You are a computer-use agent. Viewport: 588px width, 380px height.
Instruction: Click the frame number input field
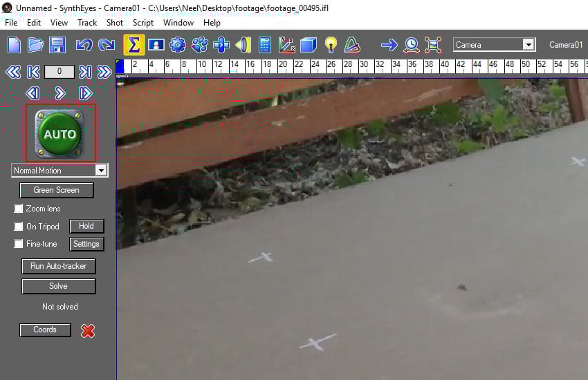(x=59, y=72)
